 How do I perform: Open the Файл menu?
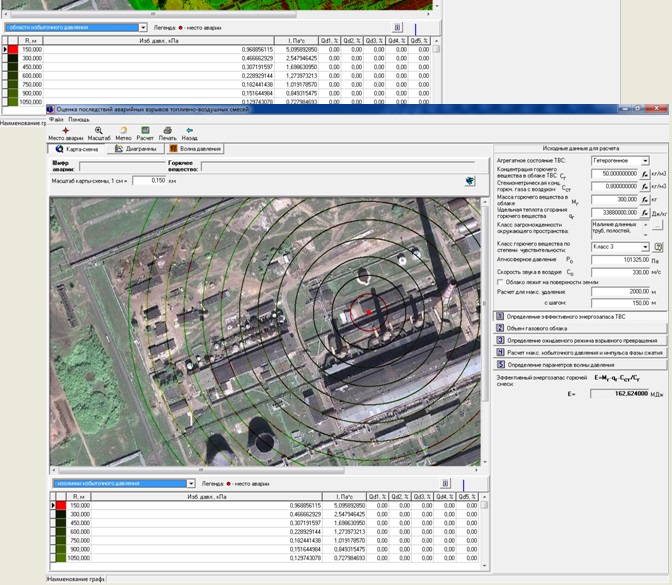pos(56,119)
